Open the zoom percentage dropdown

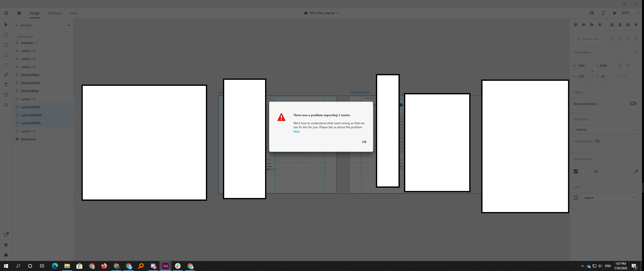[638, 13]
